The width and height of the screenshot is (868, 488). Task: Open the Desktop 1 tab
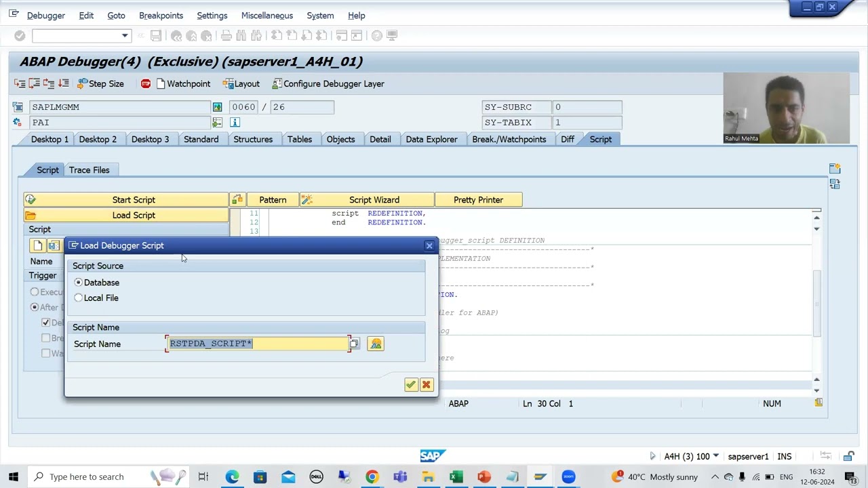(x=50, y=139)
